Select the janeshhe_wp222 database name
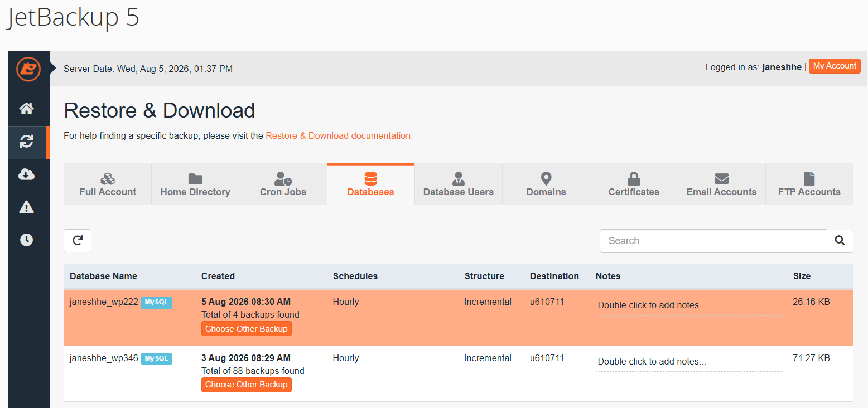This screenshot has height=408, width=868. 104,302
